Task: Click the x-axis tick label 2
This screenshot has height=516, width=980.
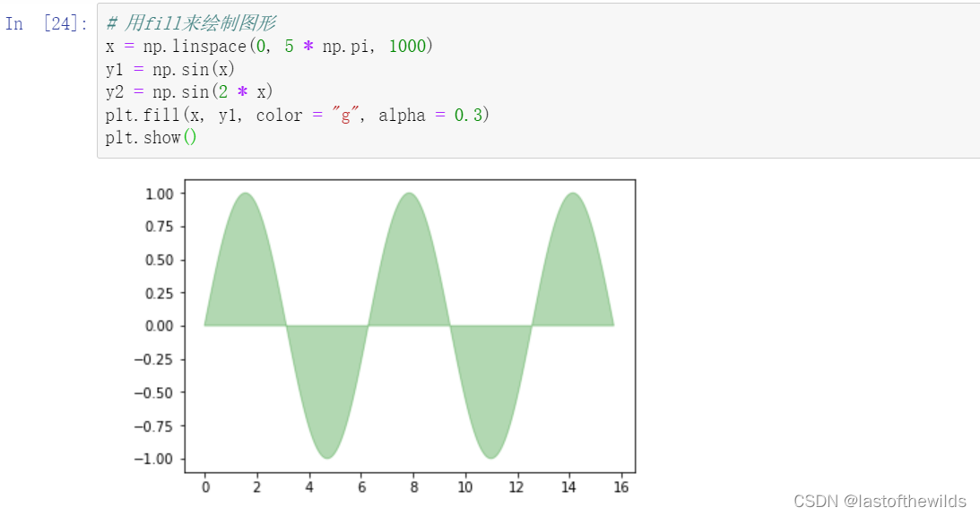Action: tap(256, 487)
